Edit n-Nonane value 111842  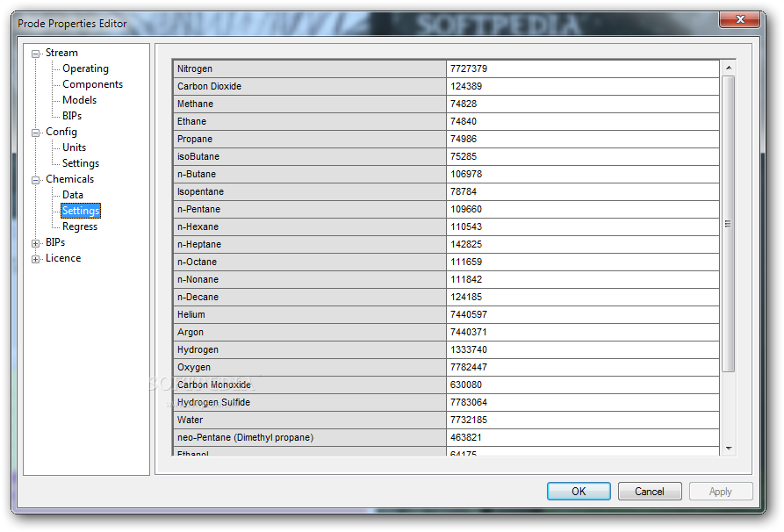coord(582,279)
